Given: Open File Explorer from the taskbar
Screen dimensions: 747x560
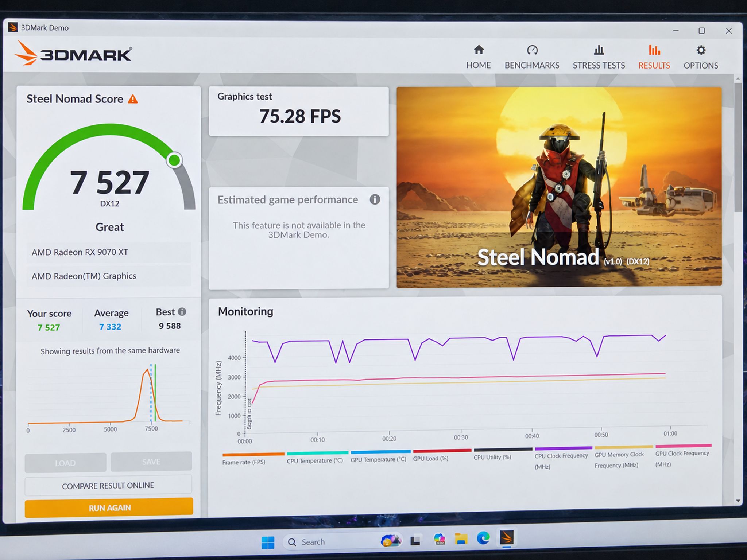Looking at the screenshot, I should coord(461,539).
